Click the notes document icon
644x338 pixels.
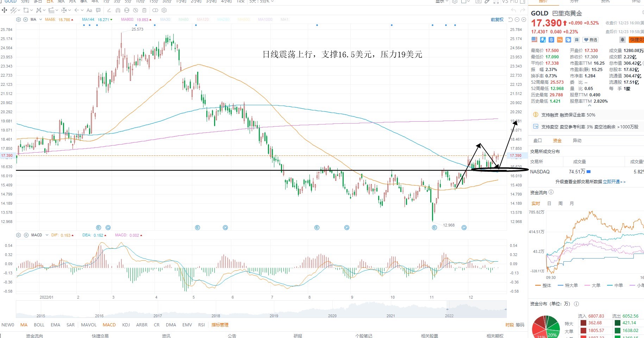pyautogui.click(x=577, y=40)
